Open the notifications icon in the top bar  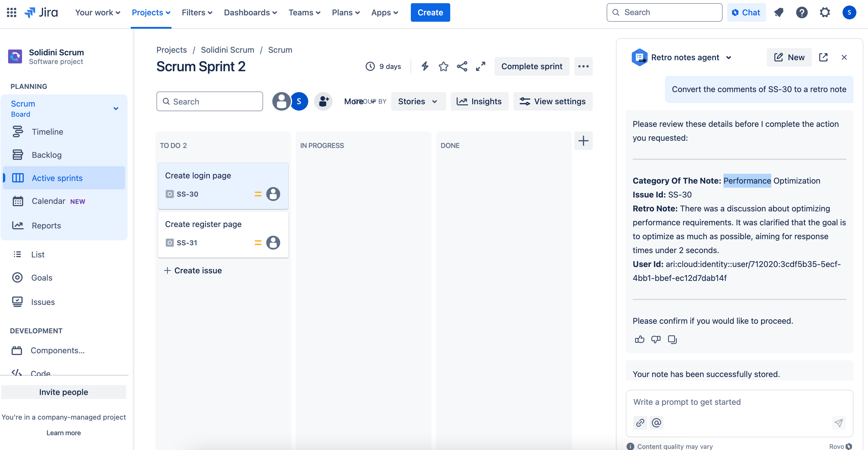779,12
